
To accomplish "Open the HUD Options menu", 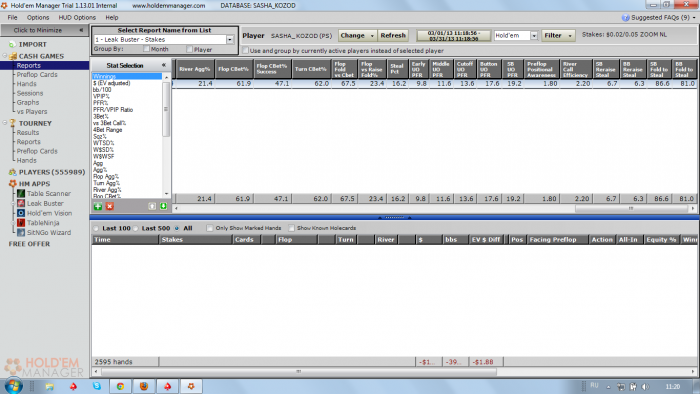I will point(77,17).
